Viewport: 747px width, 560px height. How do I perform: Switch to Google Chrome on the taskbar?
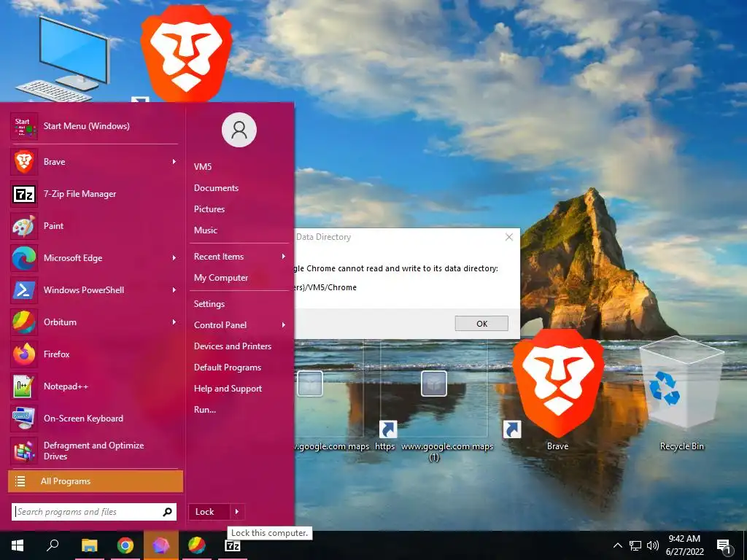125,545
